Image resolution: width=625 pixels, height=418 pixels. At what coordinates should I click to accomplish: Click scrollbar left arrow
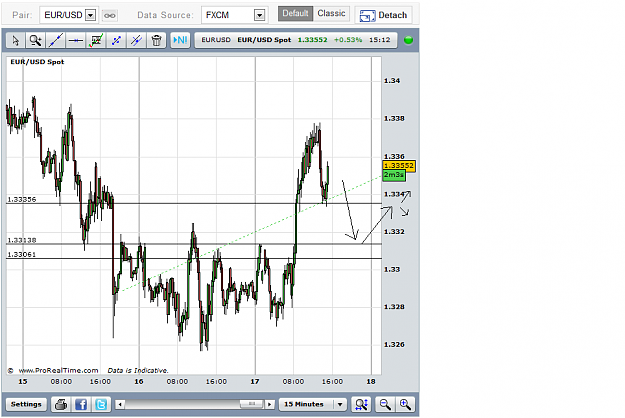(120, 404)
